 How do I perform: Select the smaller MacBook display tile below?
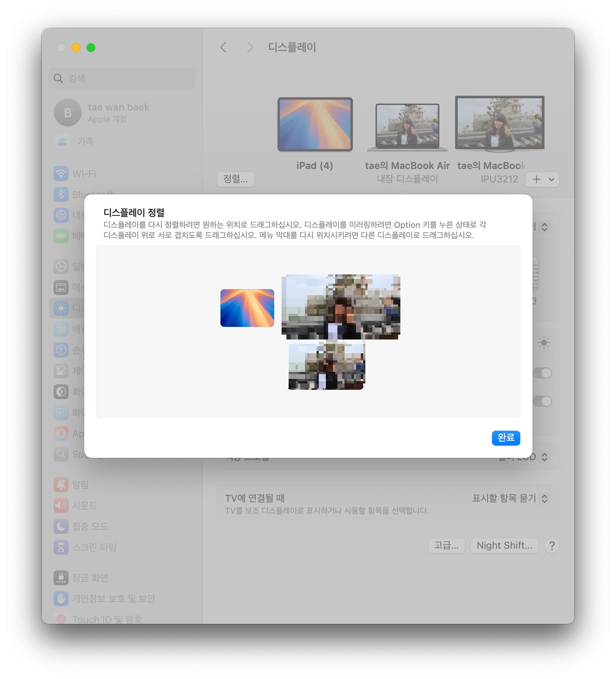click(327, 365)
